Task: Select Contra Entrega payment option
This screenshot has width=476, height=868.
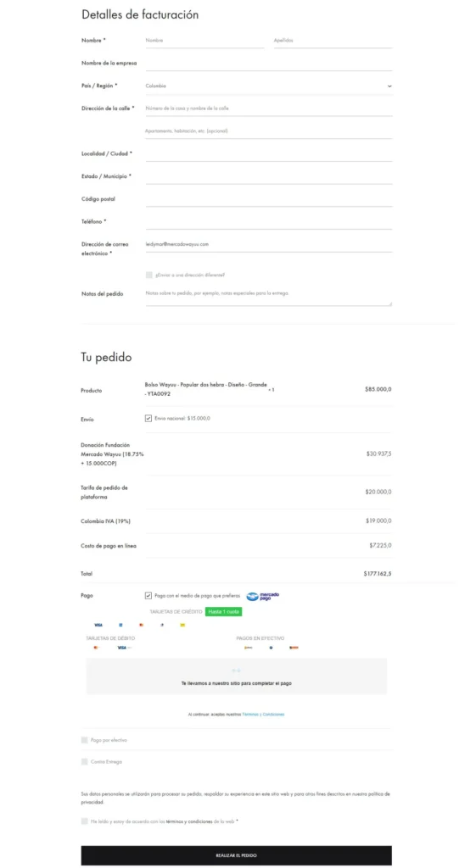Action: coord(84,762)
